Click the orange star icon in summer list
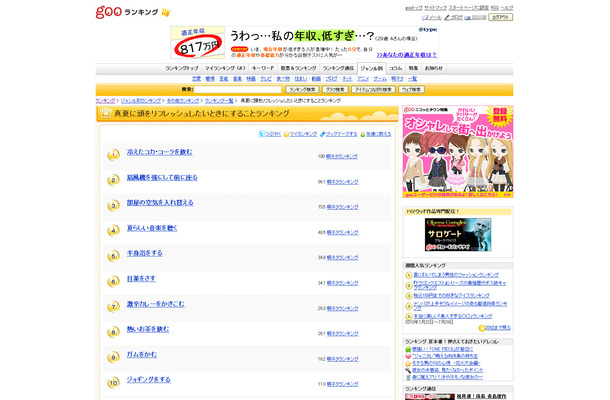Viewport: 610px width, 400px height. [408, 363]
